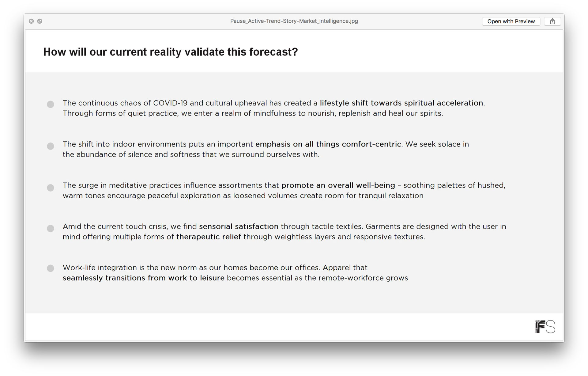Click the bold phrase lifestyle shift towards spiritual acceleration
The image size is (588, 376).
pyautogui.click(x=401, y=103)
